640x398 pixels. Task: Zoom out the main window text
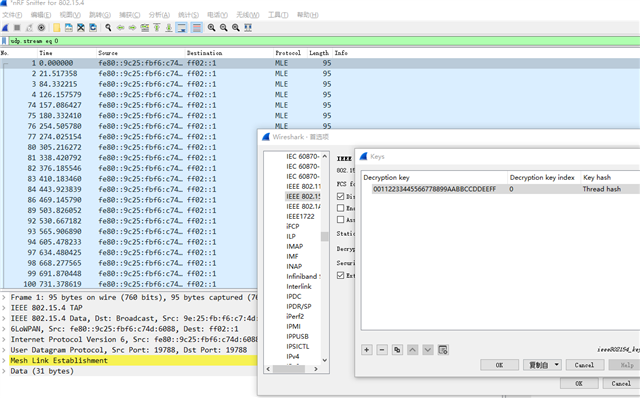pos(224,28)
